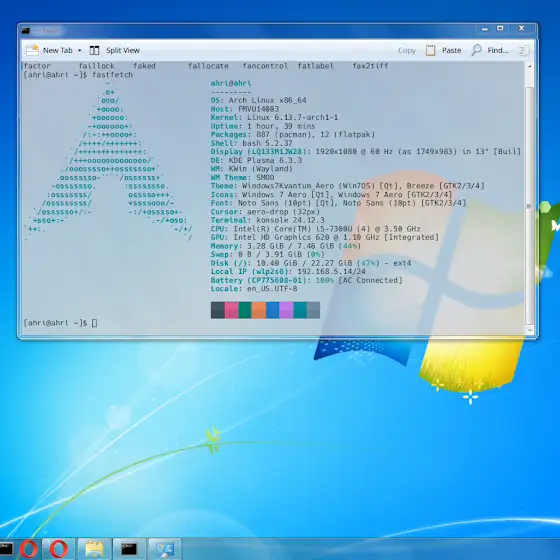Click the 'Icons: Windows 7 Aero' line
The height and width of the screenshot is (560, 560).
click(x=331, y=195)
